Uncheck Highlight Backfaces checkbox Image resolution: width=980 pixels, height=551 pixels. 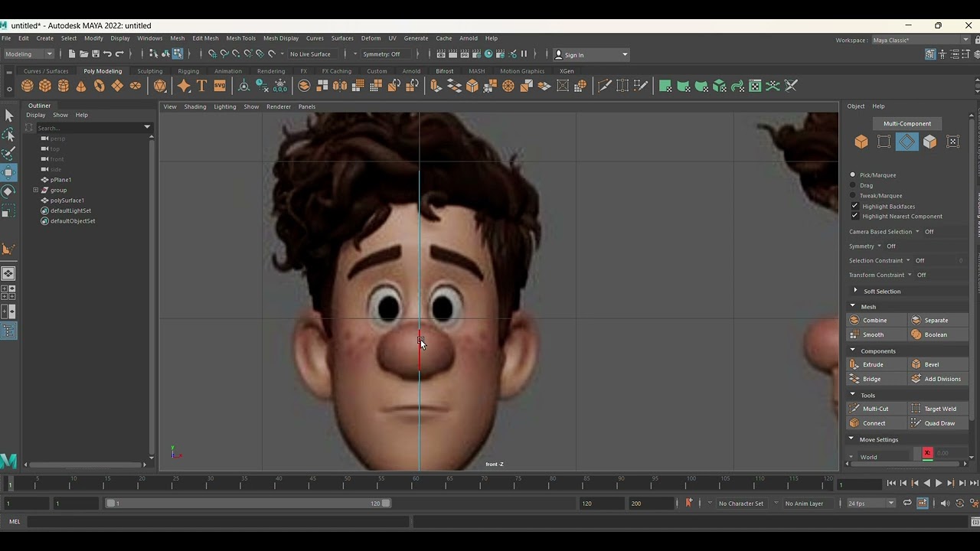click(854, 206)
